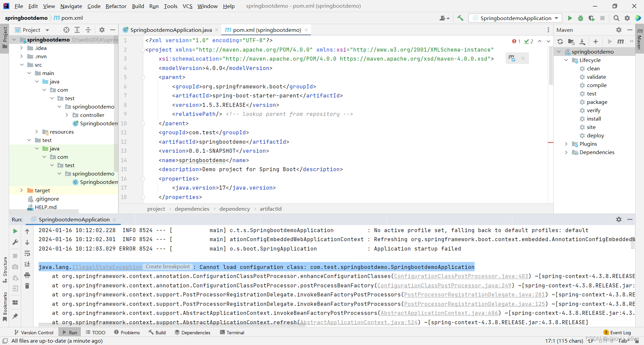Click Expand All icon in Project panel

point(77,30)
